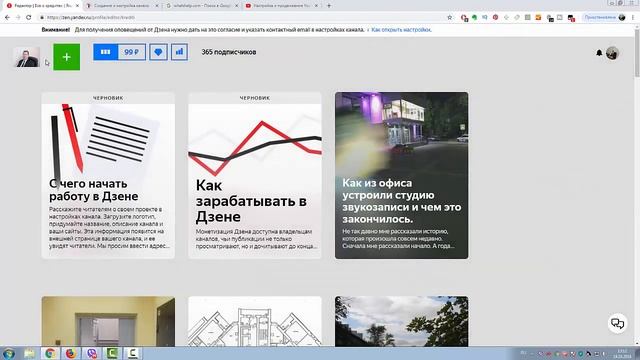Switch to the YouTube tab
The image size is (640, 360).
coord(282,6)
